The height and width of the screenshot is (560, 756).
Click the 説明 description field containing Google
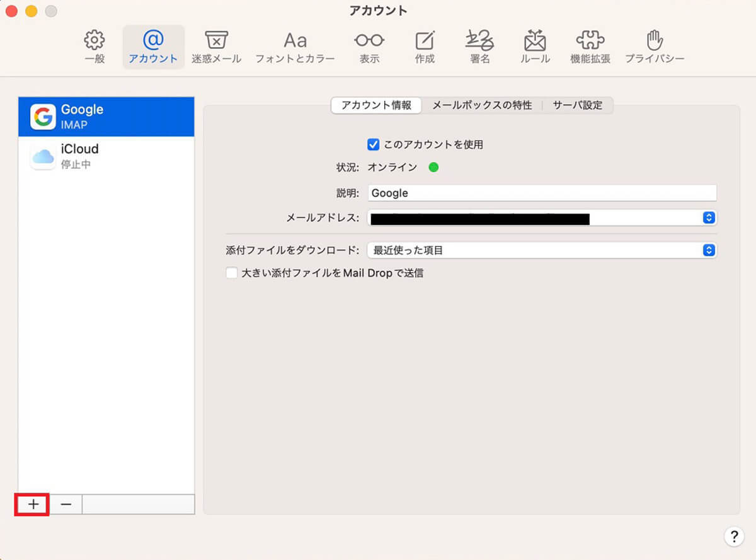pos(542,193)
